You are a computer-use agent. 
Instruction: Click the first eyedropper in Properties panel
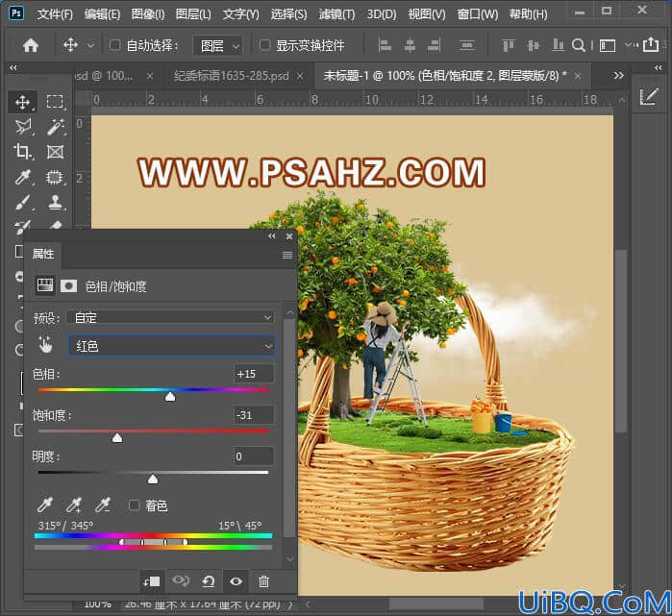[45, 505]
